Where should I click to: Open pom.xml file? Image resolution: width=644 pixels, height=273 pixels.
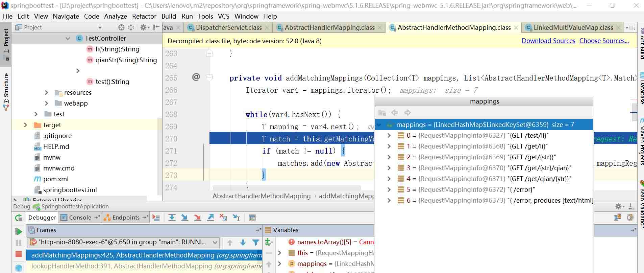click(x=56, y=179)
